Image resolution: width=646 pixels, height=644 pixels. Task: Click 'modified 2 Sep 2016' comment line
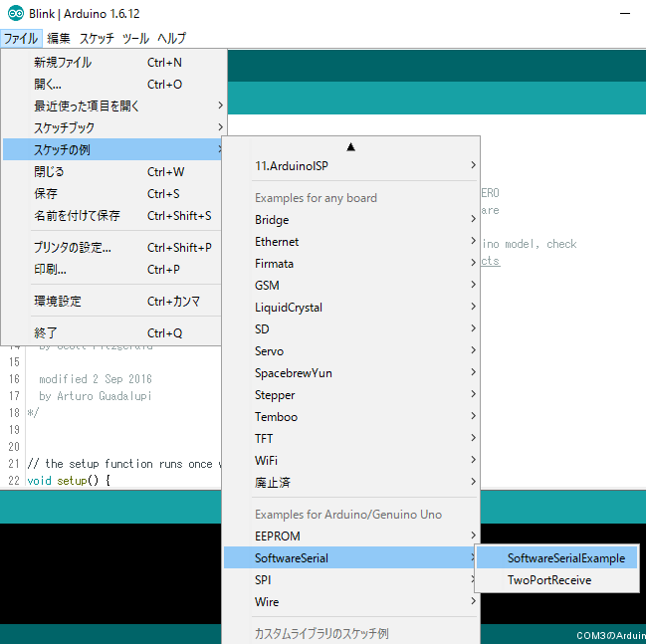click(96, 379)
